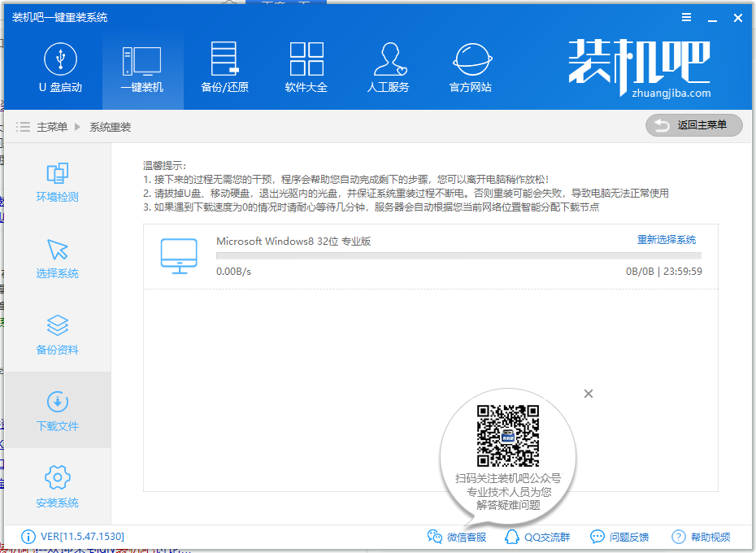Open the U盘启动 USB boot tool
This screenshot has height=553, width=756.
pos(60,69)
